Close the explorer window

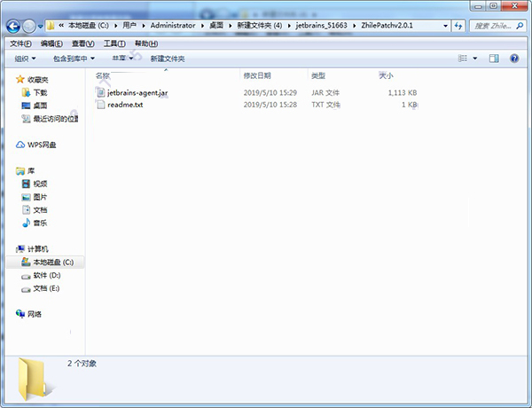point(514,6)
